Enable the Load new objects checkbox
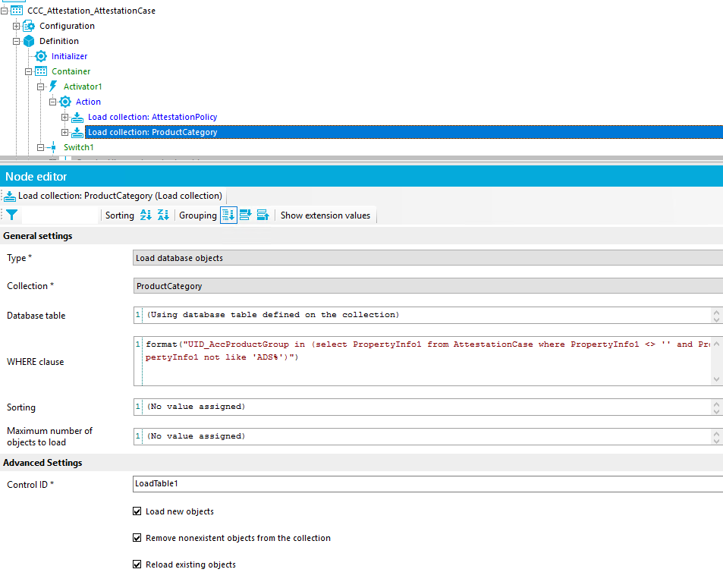Viewport: 723px width, 588px height. coord(137,511)
